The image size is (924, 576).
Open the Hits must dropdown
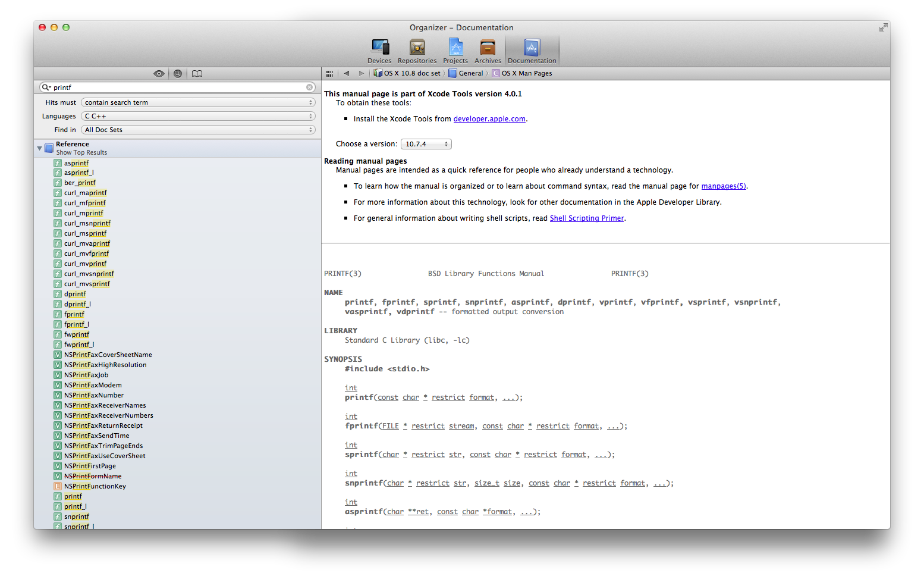[198, 102]
